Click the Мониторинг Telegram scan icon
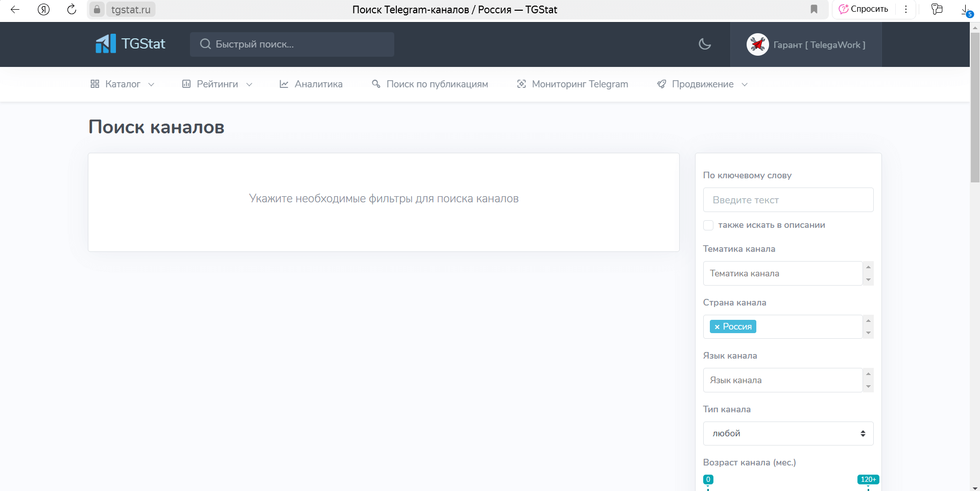980x491 pixels. point(521,84)
